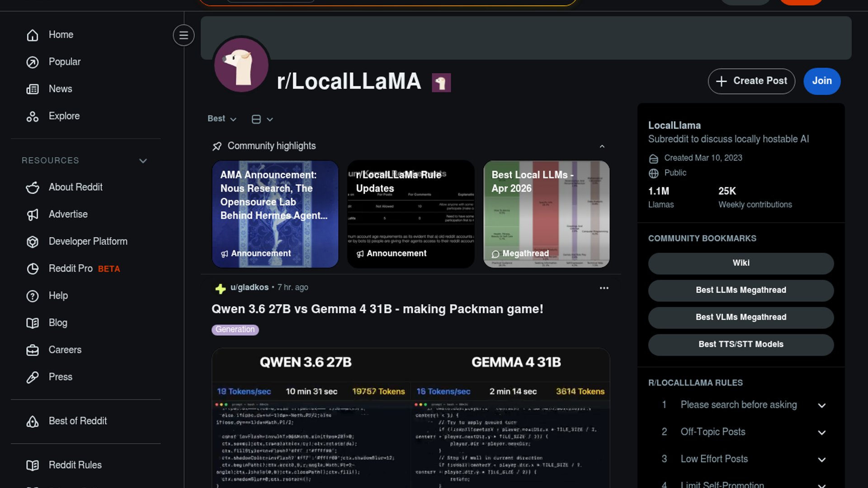Click the About Reddit snoo icon

point(33,187)
